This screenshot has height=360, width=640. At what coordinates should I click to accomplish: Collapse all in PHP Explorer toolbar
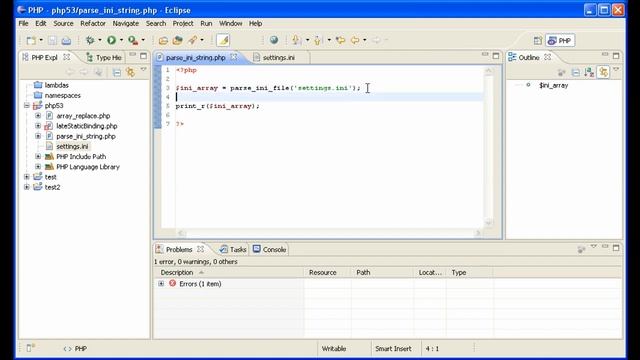click(117, 73)
